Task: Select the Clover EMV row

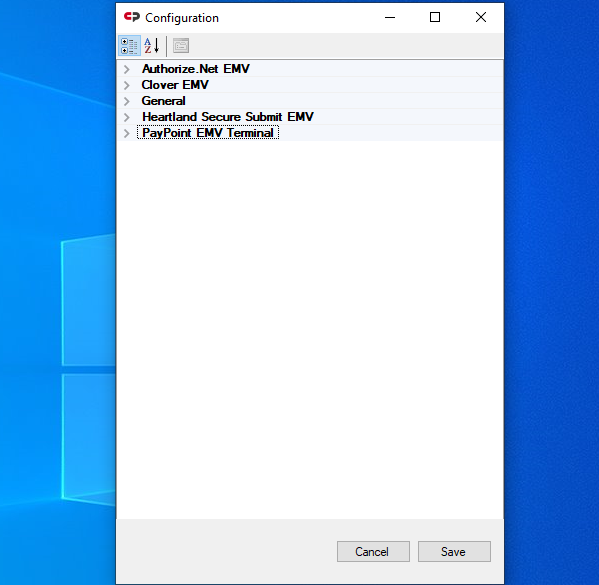Action: 310,85
